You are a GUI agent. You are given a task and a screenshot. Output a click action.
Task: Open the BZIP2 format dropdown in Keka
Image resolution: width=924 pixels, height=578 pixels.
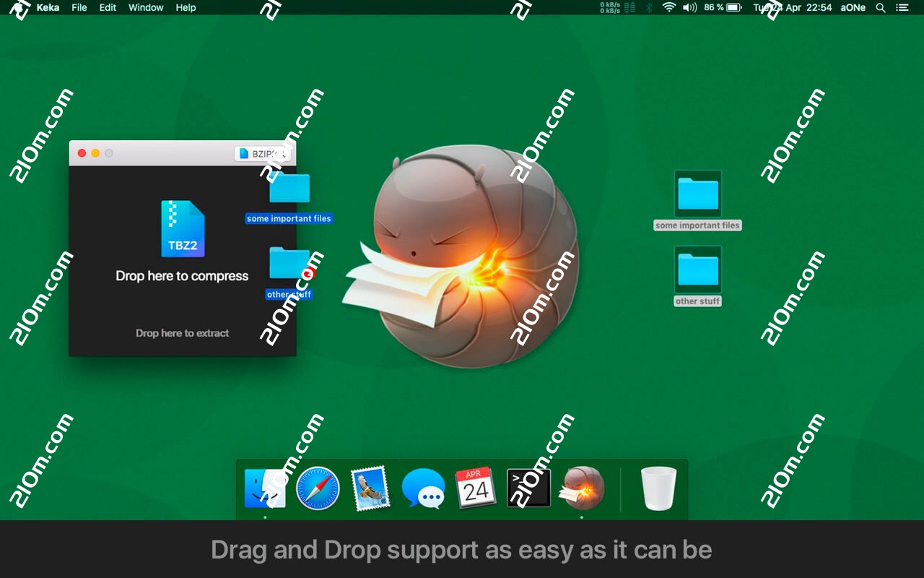coord(263,153)
